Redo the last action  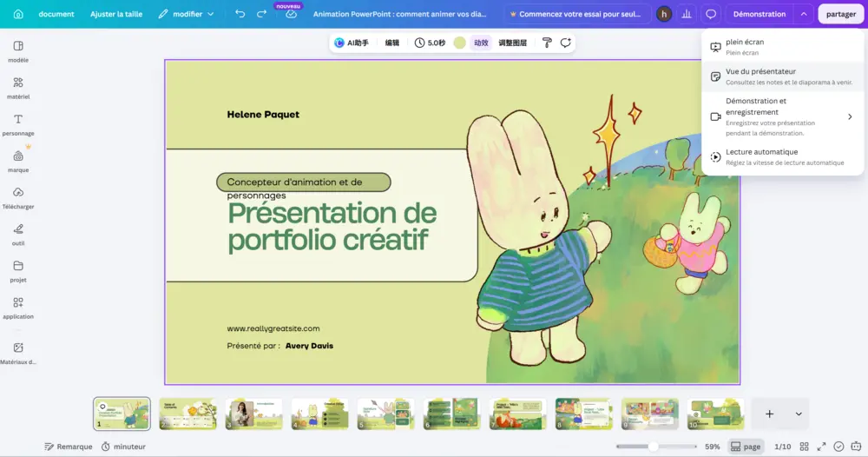tap(261, 14)
